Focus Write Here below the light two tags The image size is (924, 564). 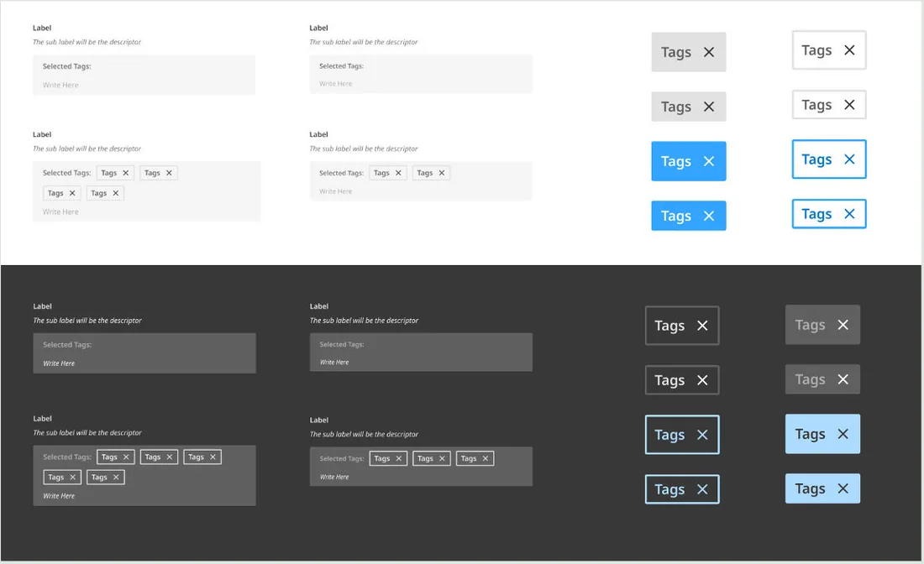[x=335, y=191]
